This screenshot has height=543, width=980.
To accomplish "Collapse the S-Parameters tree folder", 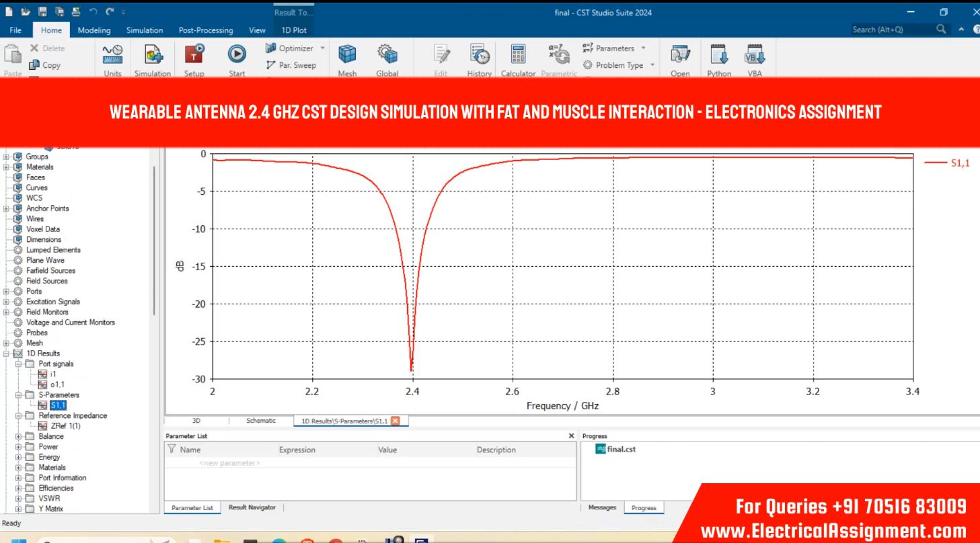I will point(19,395).
